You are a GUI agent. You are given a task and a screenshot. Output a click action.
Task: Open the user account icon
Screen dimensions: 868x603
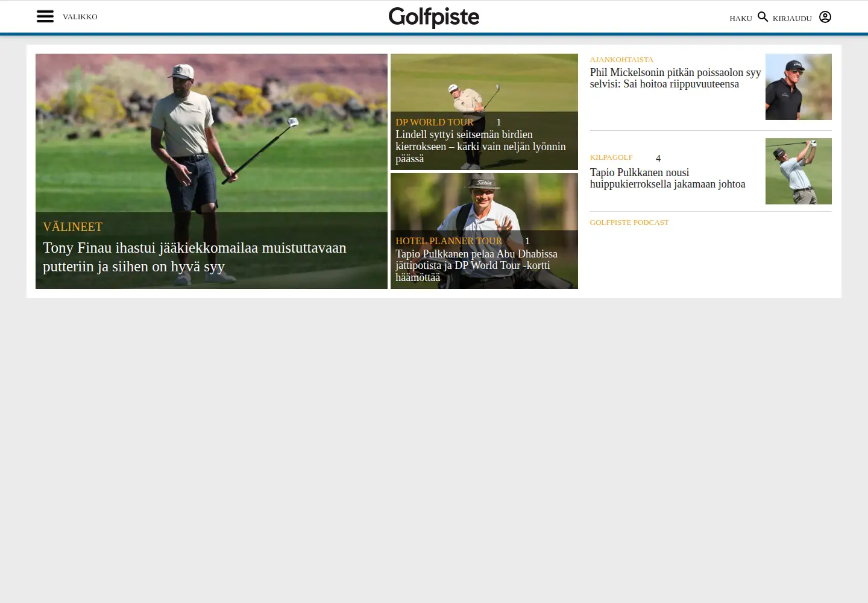tap(825, 17)
